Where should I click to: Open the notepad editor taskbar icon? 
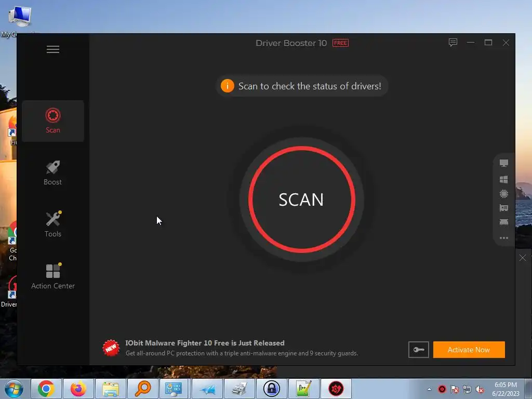pyautogui.click(x=304, y=389)
